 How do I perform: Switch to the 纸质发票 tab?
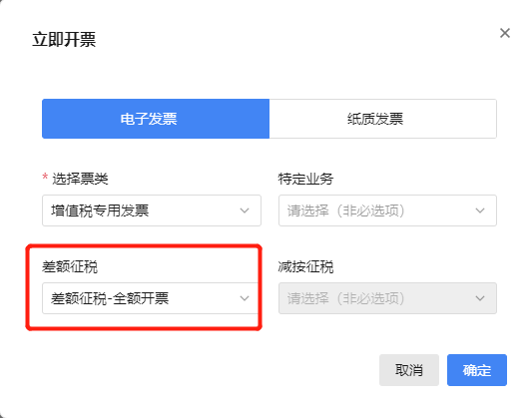coord(383,119)
